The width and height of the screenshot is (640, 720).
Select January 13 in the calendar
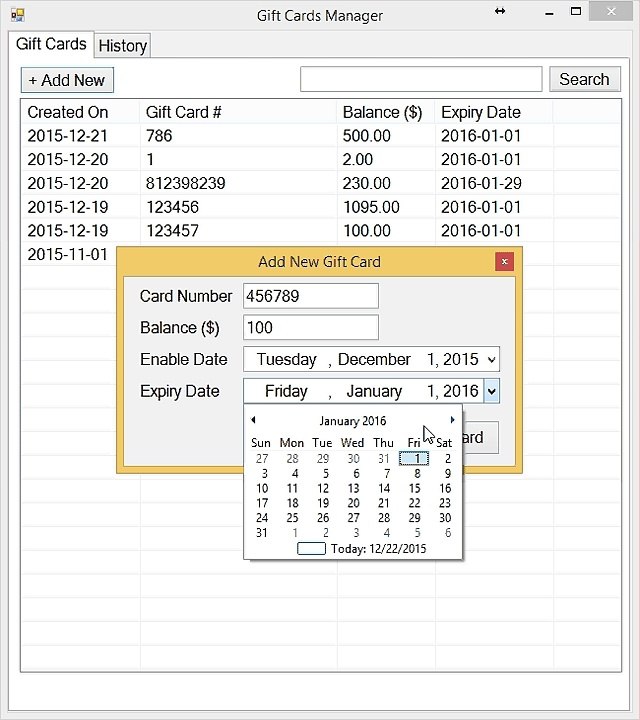click(354, 488)
